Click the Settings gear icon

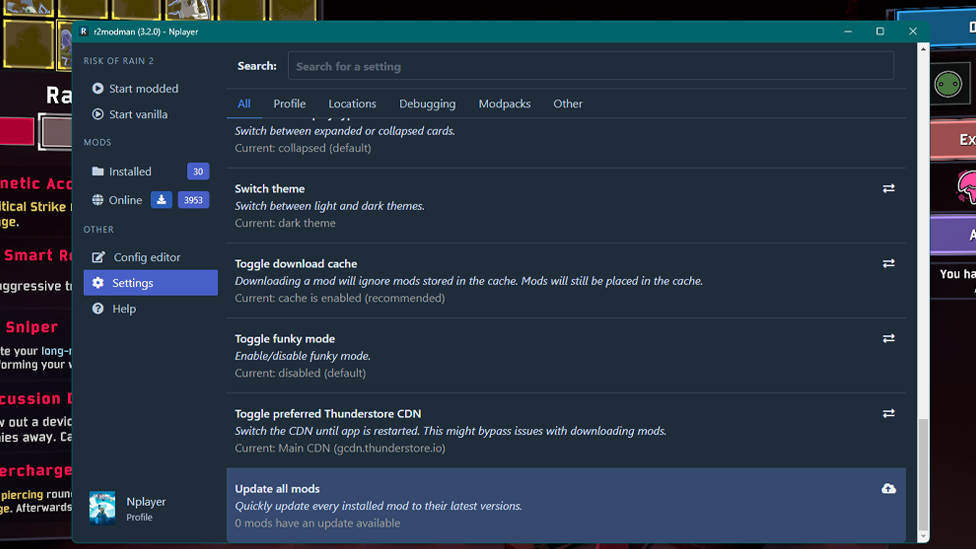[x=98, y=283]
